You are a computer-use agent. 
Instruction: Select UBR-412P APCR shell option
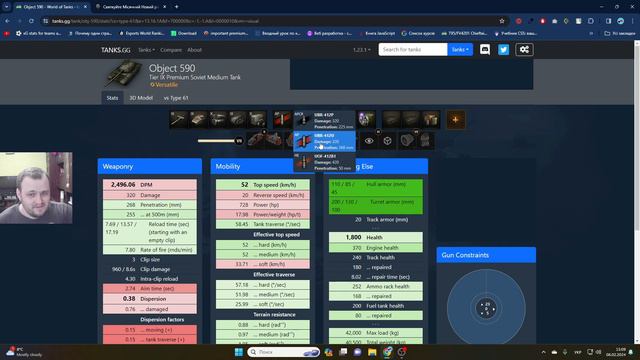pyautogui.click(x=324, y=121)
